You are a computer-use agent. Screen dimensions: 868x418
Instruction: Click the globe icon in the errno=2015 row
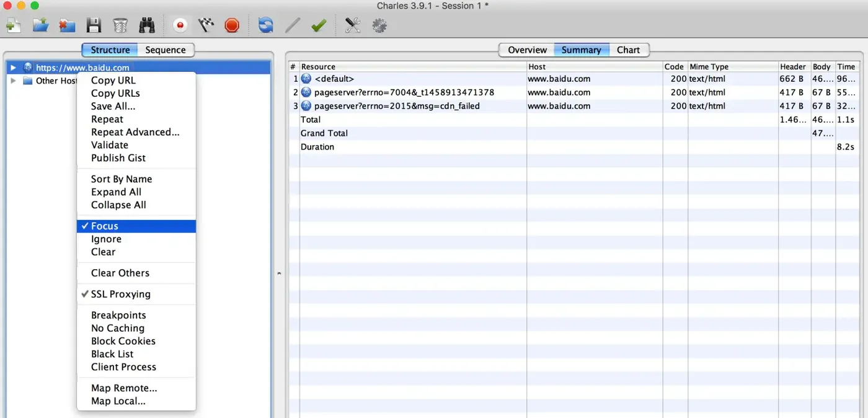coord(306,106)
